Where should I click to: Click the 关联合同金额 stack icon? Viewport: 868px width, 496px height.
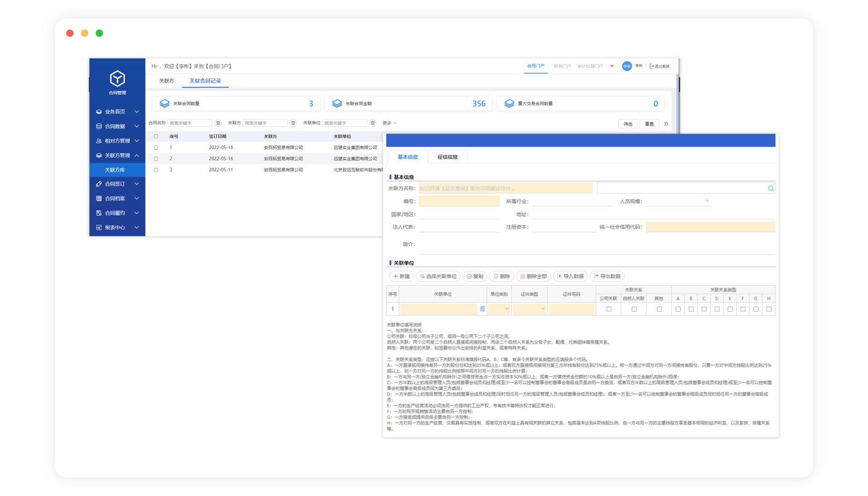pyautogui.click(x=337, y=104)
